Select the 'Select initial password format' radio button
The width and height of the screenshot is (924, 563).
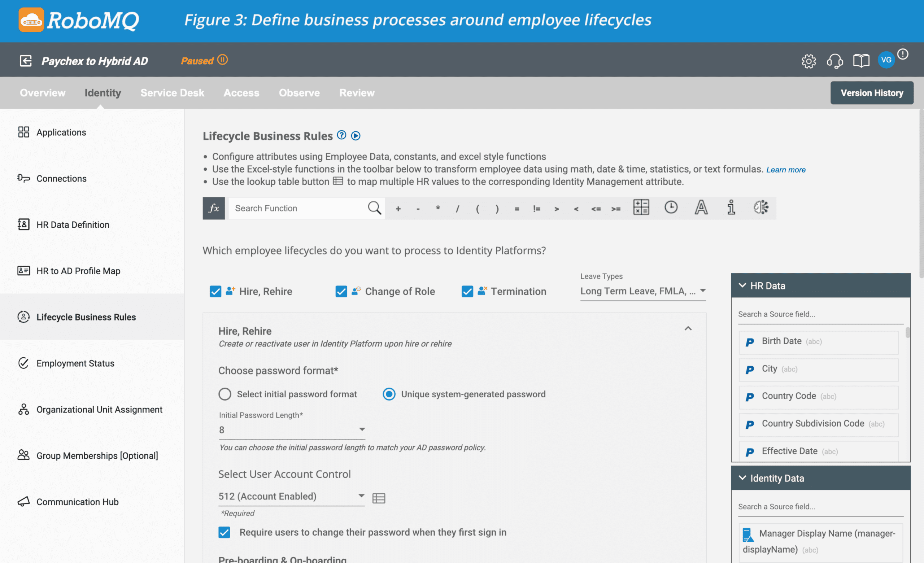click(225, 394)
